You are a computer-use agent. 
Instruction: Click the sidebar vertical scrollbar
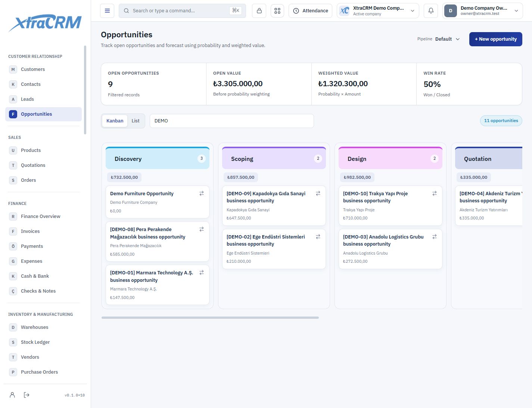click(x=85, y=90)
